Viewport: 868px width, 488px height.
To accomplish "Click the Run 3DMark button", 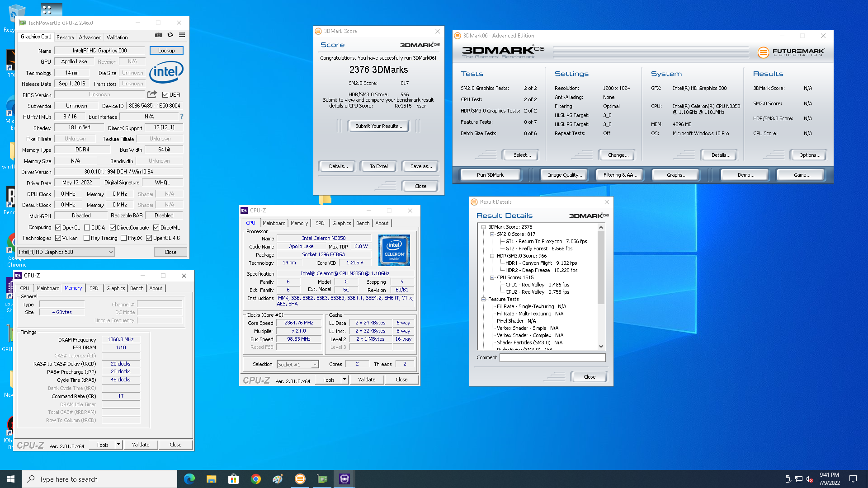I will pyautogui.click(x=490, y=175).
